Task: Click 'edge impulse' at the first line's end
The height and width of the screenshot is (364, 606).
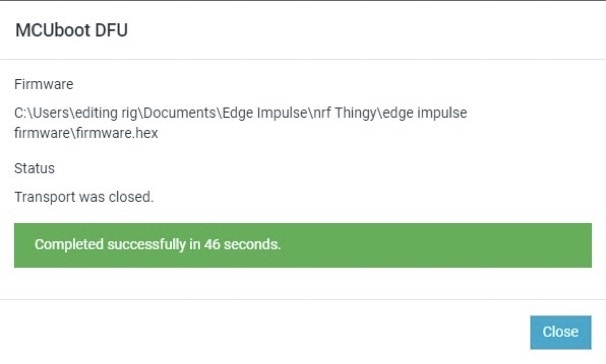Action: (x=424, y=113)
